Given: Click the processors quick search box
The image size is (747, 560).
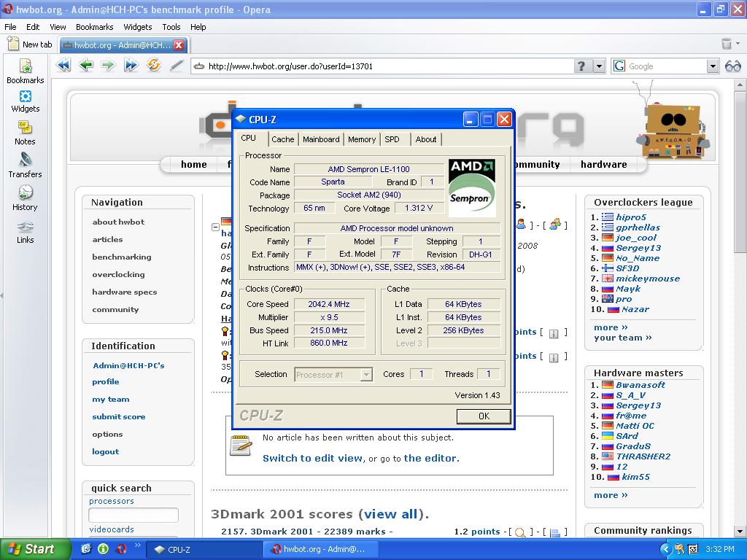Looking at the screenshot, I should (133, 515).
